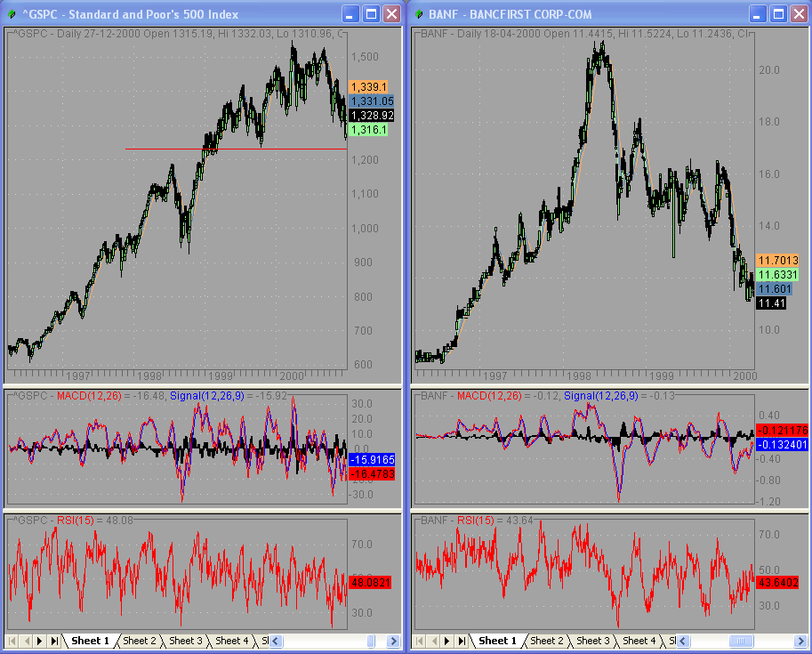Go to next sheet in ^GSPC window
Image resolution: width=812 pixels, height=654 pixels.
(x=40, y=641)
